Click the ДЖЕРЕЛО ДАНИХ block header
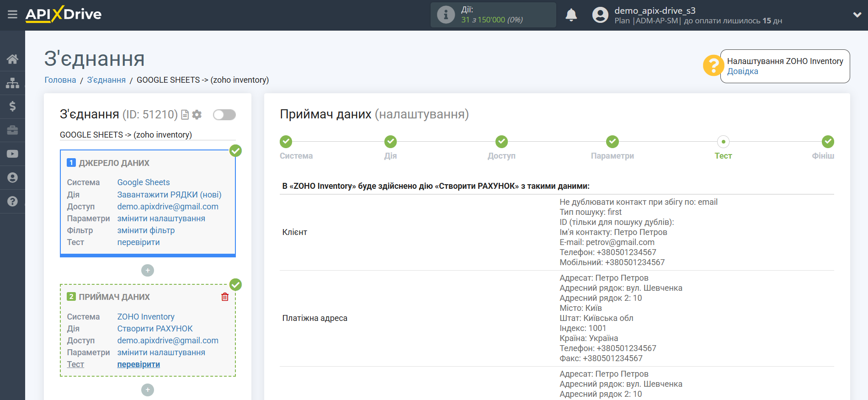Viewport: 868px width, 400px height. click(x=114, y=163)
